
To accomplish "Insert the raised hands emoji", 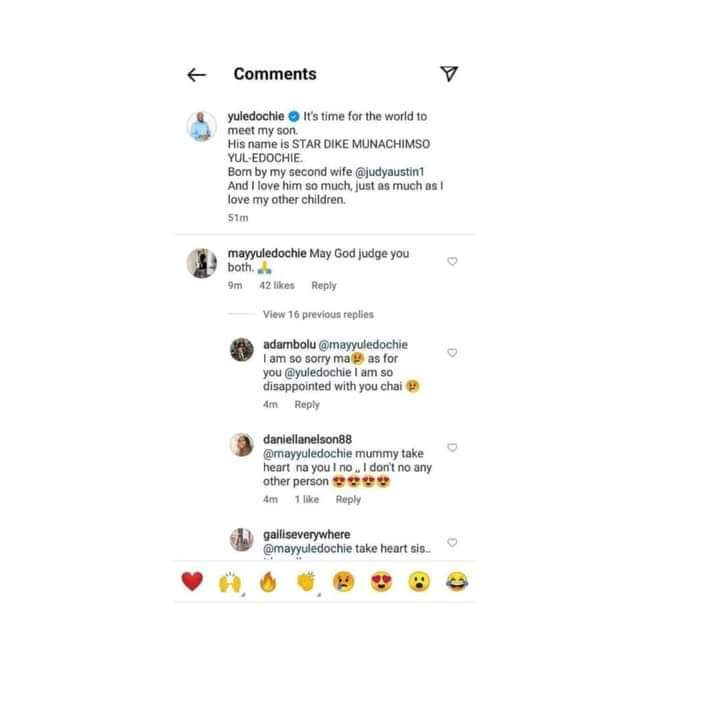I will [x=230, y=582].
